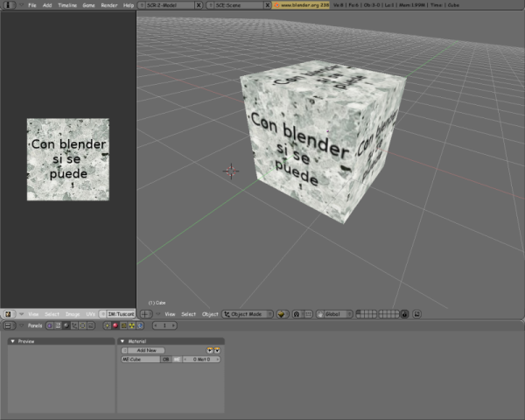Viewport: 525px width, 420px height.
Task: Edit the IM:Tuscont image name field
Action: click(x=121, y=314)
